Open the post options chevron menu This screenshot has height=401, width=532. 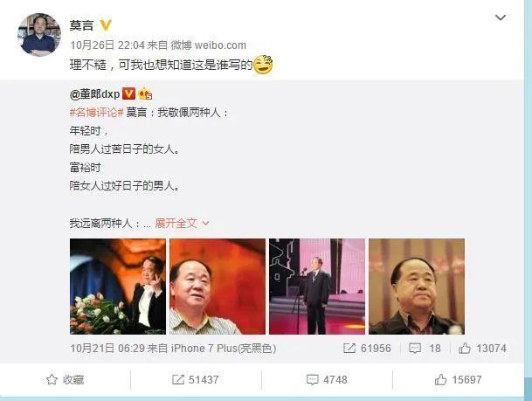point(501,17)
